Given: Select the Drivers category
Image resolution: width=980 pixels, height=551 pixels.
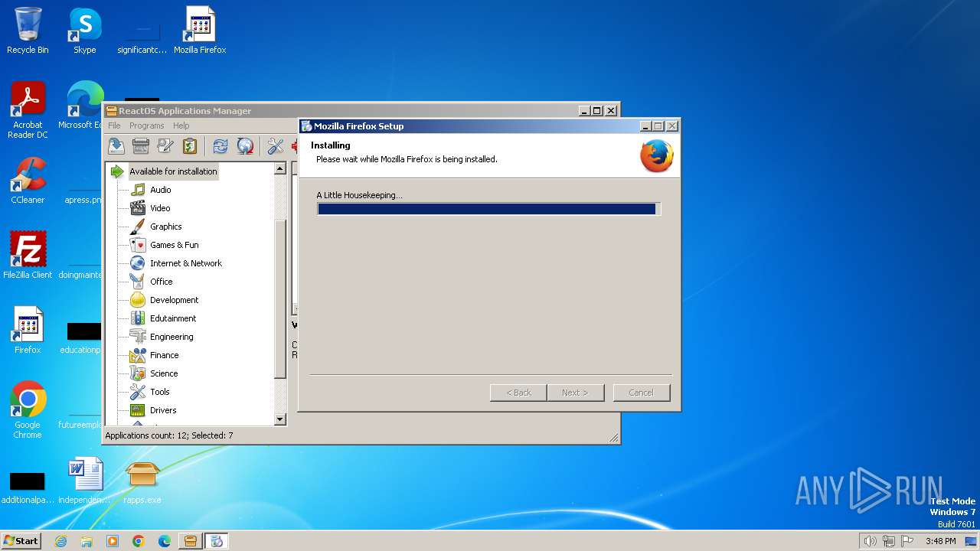Looking at the screenshot, I should [x=163, y=410].
